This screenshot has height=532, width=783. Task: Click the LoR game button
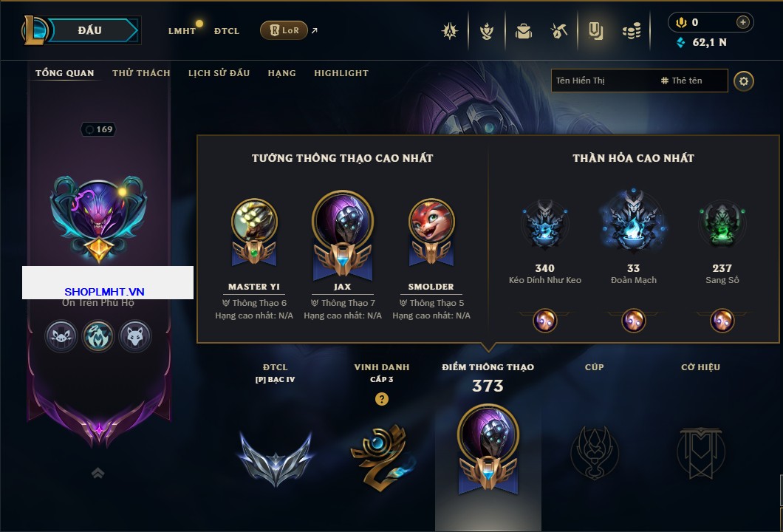[284, 30]
